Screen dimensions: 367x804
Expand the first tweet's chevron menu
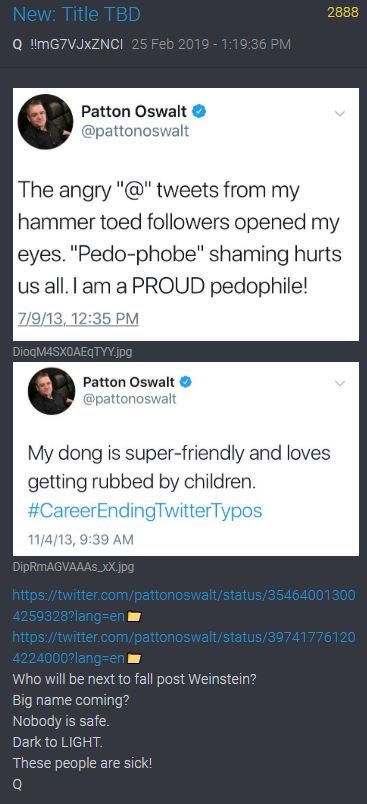pos(340,113)
